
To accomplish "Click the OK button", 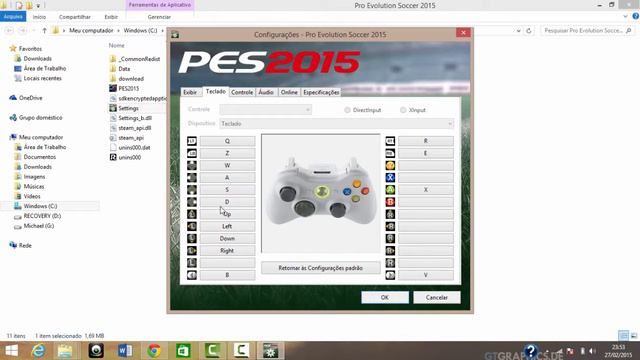I will 384,298.
